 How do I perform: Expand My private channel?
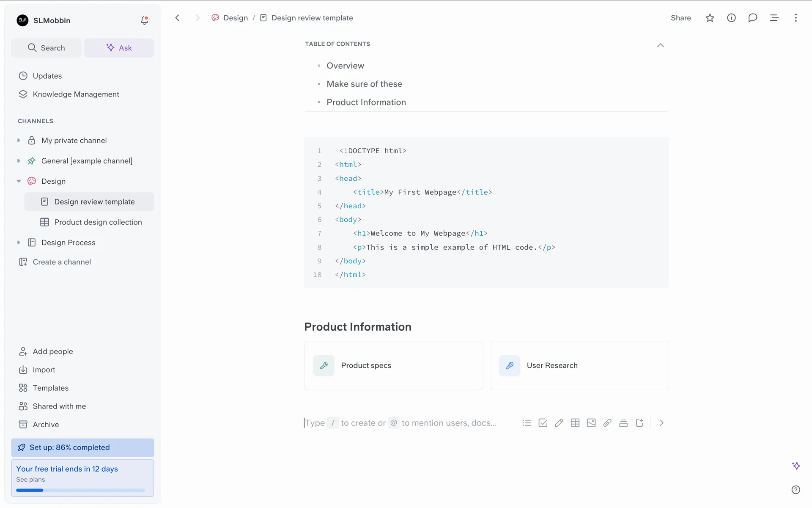point(19,141)
